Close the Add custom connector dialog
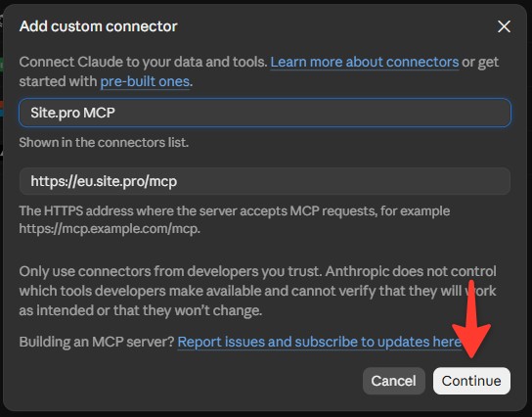The height and width of the screenshot is (417, 532). click(504, 26)
